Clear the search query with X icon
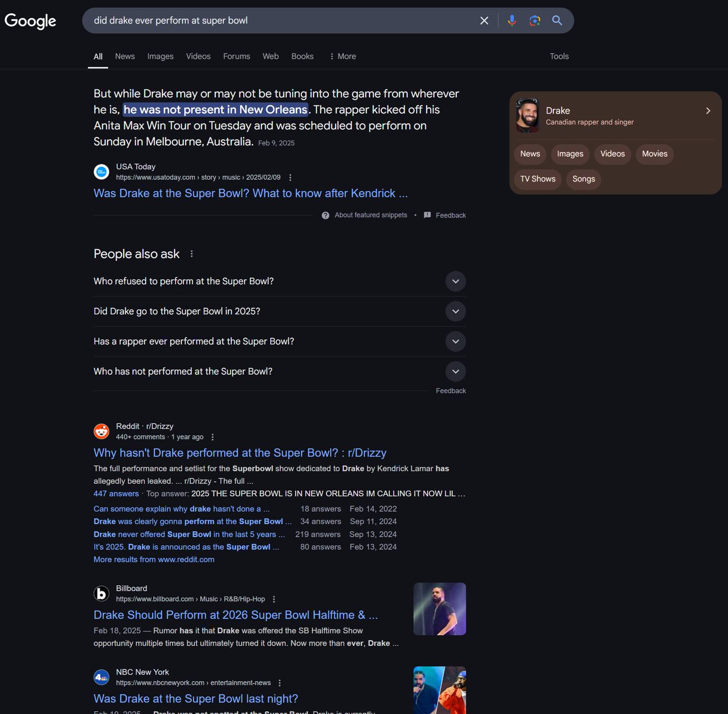This screenshot has width=728, height=714. coord(484,20)
